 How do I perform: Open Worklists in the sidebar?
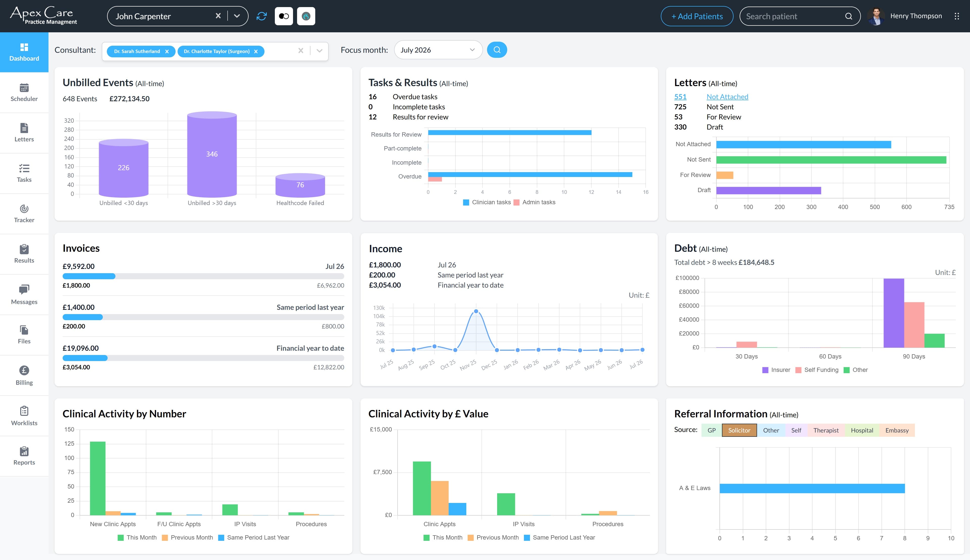(24, 416)
